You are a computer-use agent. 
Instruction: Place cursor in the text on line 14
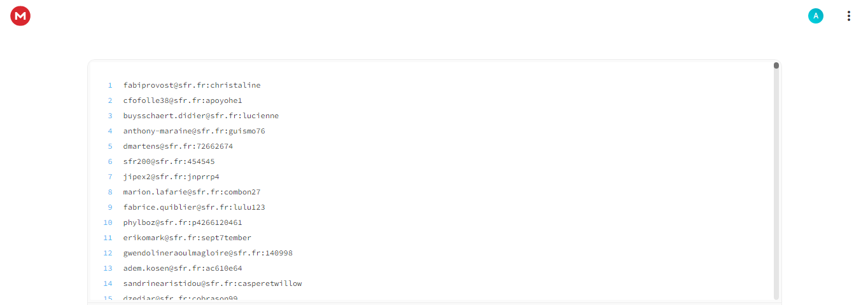[x=213, y=283]
